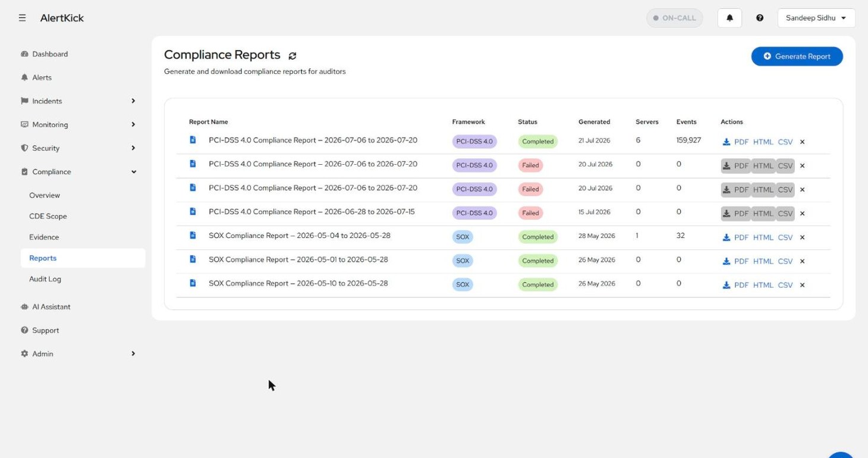Click document icon of SOX 2026-05-04 report
The image size is (868, 458).
(x=193, y=235)
